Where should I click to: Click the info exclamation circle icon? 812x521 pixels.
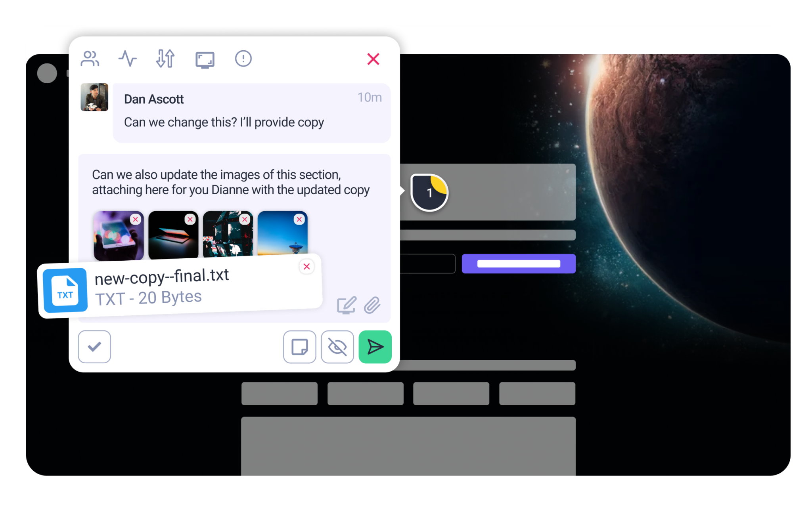[x=243, y=59]
